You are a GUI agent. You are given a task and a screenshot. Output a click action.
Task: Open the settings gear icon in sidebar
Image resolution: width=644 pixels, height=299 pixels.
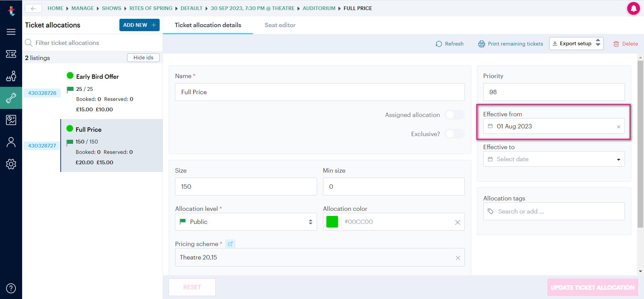[11, 164]
